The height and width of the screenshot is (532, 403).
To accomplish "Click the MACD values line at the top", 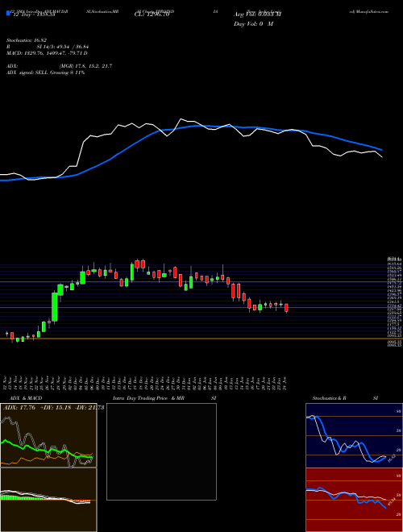I will coord(47,53).
